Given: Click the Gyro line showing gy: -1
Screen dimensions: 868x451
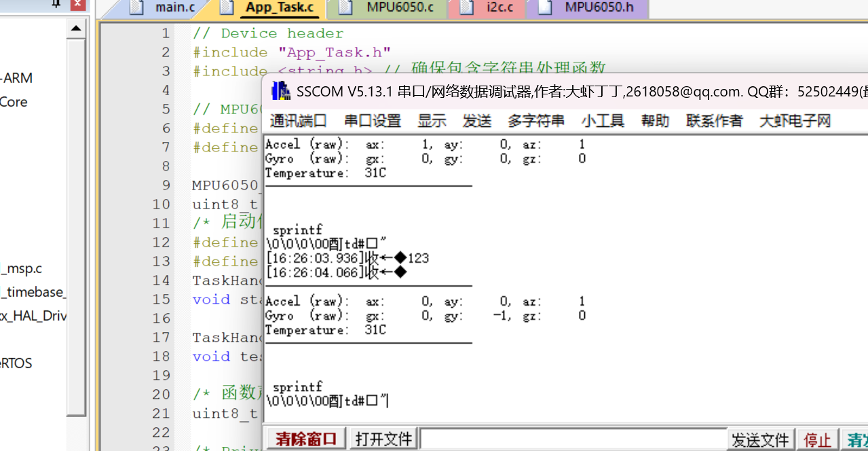Looking at the screenshot, I should pos(426,315).
